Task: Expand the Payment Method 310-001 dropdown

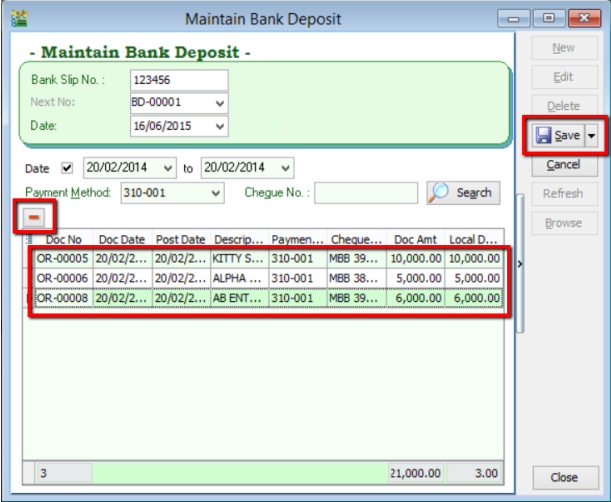Action: (215, 193)
